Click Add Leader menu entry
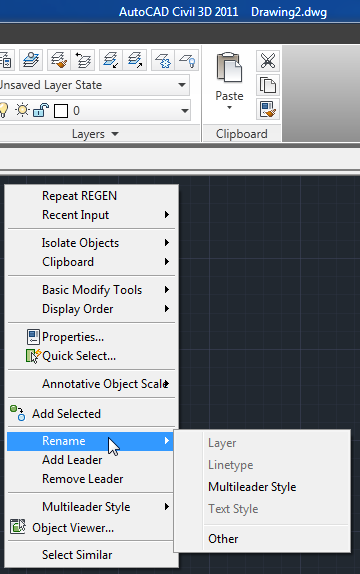 click(x=72, y=460)
